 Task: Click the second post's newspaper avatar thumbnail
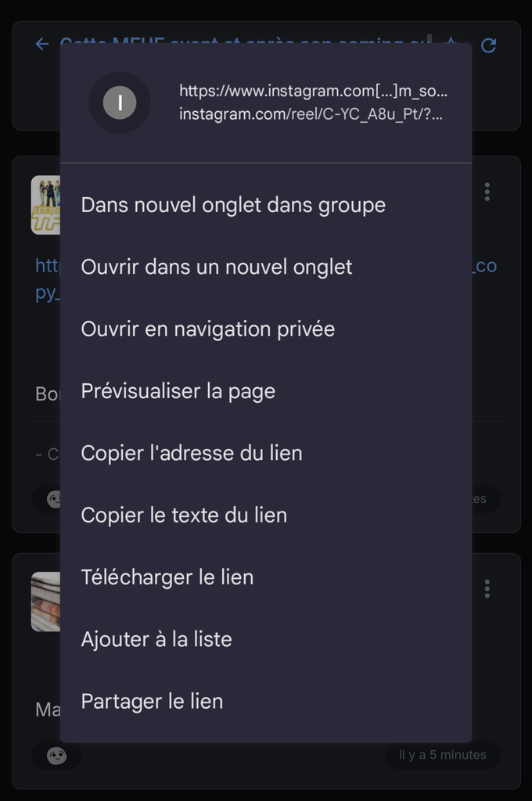click(x=45, y=602)
